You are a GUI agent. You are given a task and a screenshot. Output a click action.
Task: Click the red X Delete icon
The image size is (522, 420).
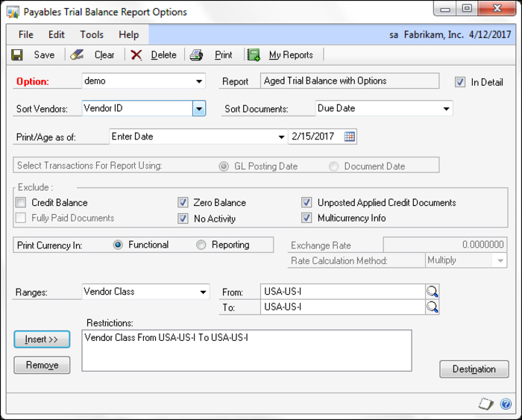coord(136,55)
